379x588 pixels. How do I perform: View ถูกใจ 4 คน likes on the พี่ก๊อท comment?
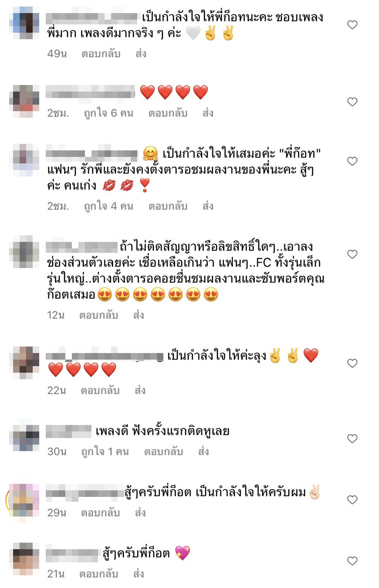108,206
